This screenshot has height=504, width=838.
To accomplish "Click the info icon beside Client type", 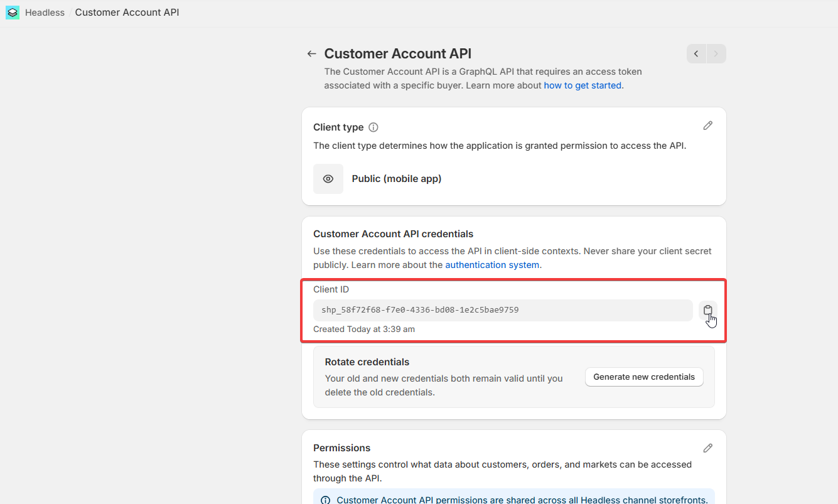I will pos(373,127).
